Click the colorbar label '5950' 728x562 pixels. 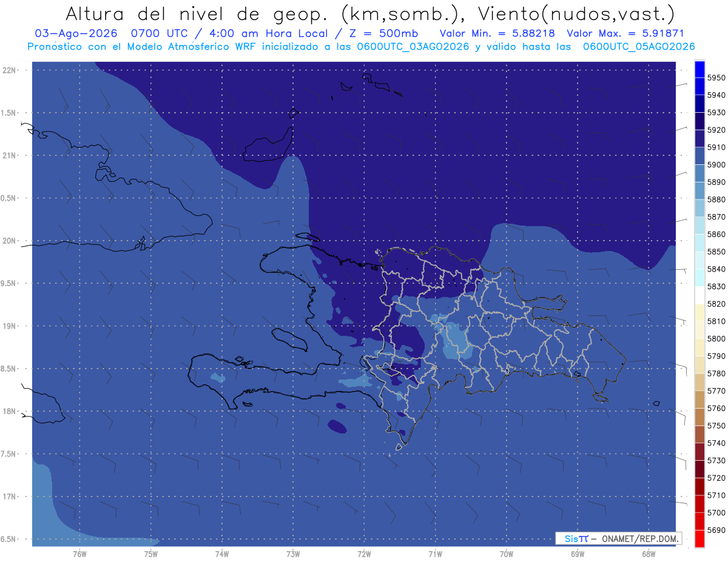pyautogui.click(x=716, y=78)
